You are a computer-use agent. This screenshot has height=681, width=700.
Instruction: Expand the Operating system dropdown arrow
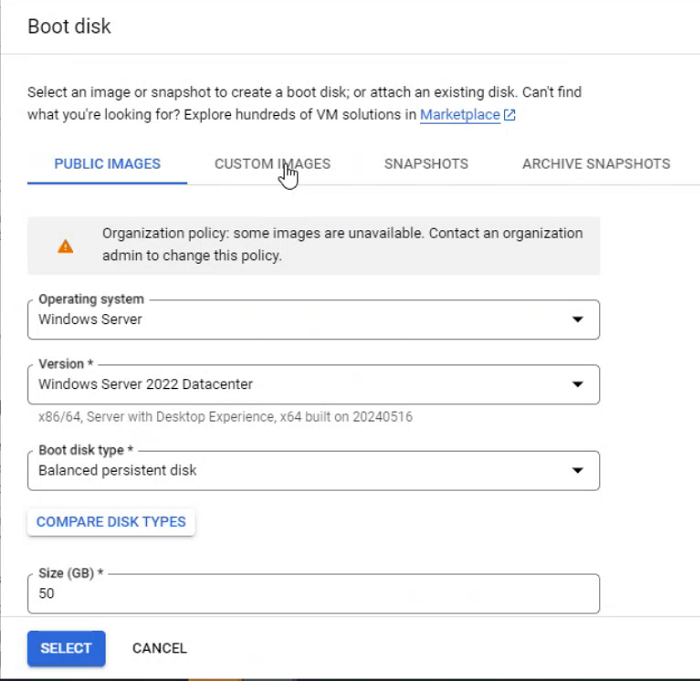[576, 320]
